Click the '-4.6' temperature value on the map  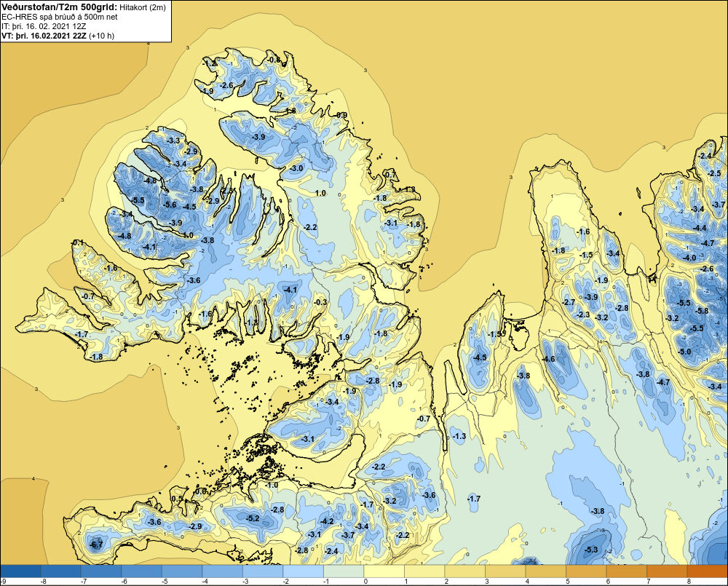549,359
